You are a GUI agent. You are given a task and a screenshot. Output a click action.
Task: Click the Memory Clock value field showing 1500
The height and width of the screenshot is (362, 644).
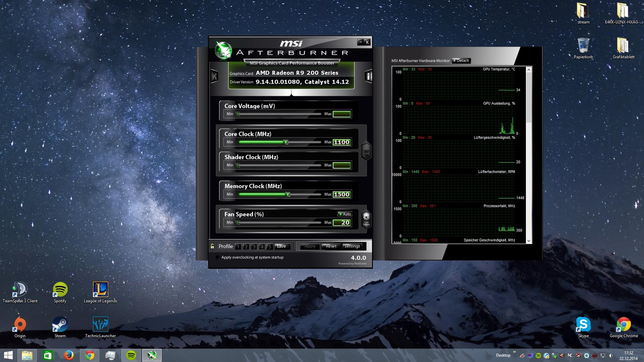pos(342,195)
